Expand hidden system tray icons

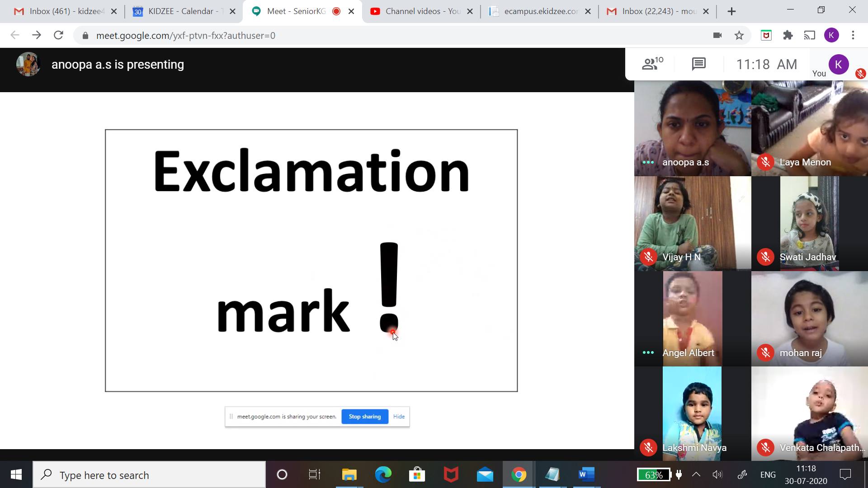point(696,474)
